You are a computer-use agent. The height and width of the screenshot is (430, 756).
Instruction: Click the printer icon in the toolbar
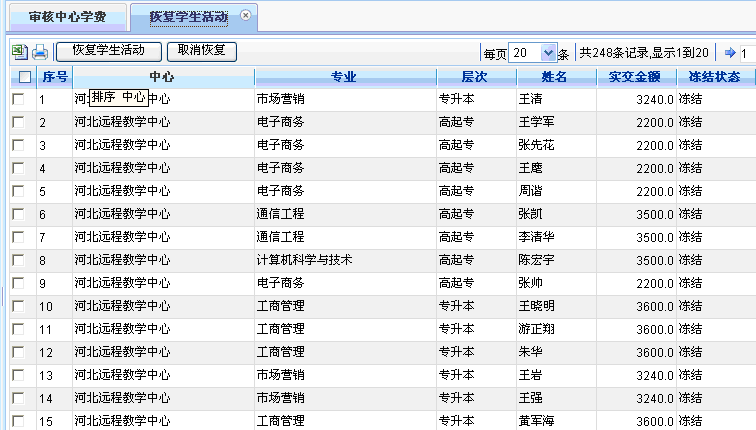[40, 52]
